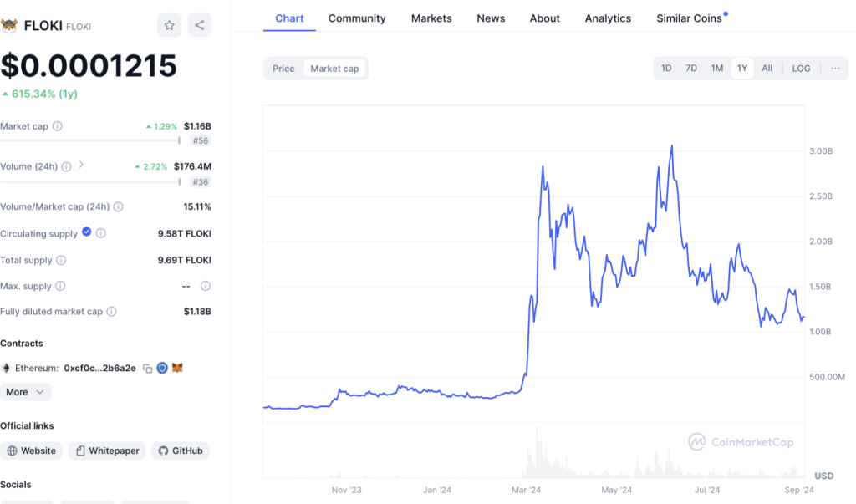Image resolution: width=856 pixels, height=504 pixels.
Task: Click the share icon next to FLOKI
Action: 199,25
